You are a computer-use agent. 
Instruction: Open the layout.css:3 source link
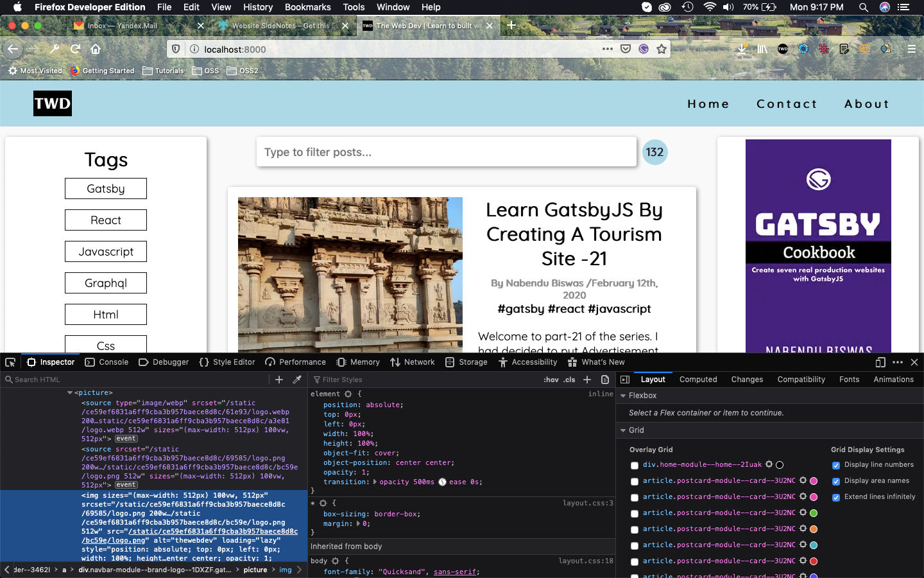click(588, 503)
